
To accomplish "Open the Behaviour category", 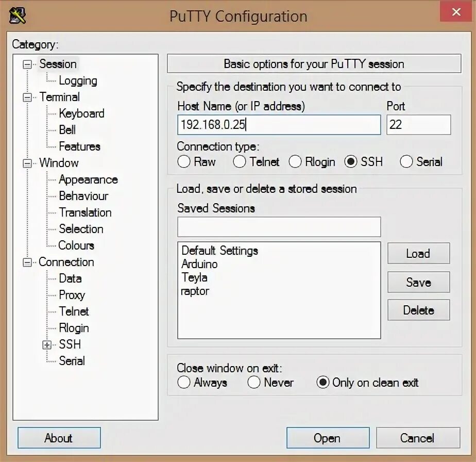I will pos(83,196).
